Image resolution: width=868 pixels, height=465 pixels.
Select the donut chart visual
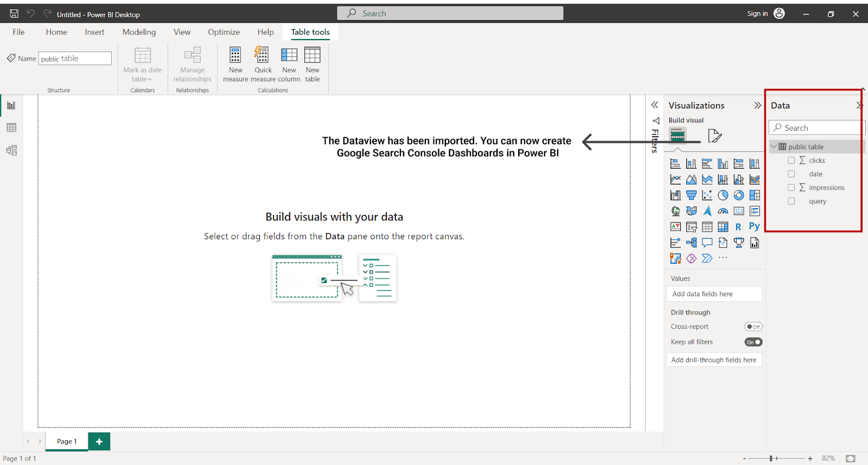tap(739, 195)
